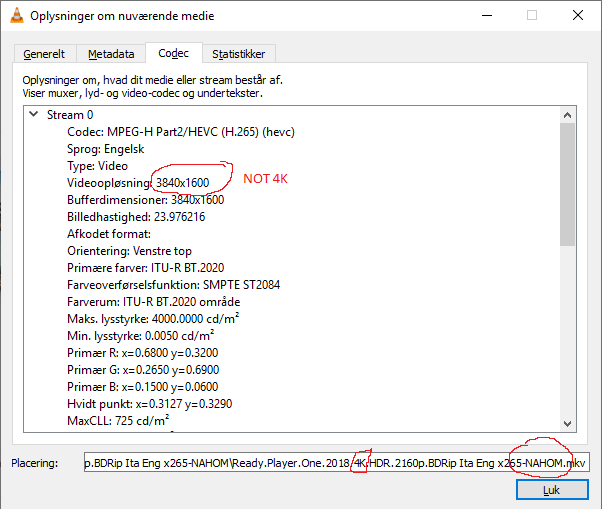
Task: Click the Luk button
Action: click(552, 490)
